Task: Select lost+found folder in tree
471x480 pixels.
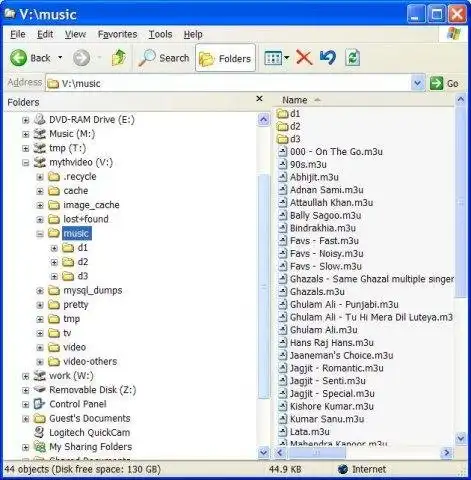Action: click(86, 219)
